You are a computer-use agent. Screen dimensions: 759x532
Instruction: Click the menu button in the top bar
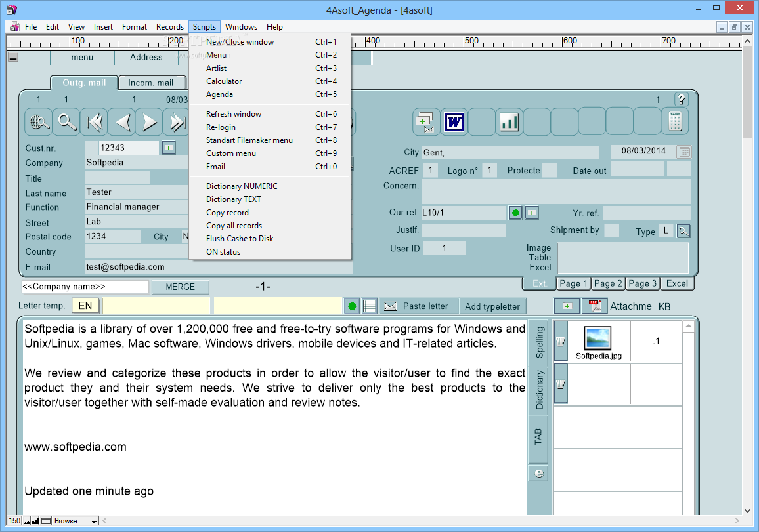[82, 58]
